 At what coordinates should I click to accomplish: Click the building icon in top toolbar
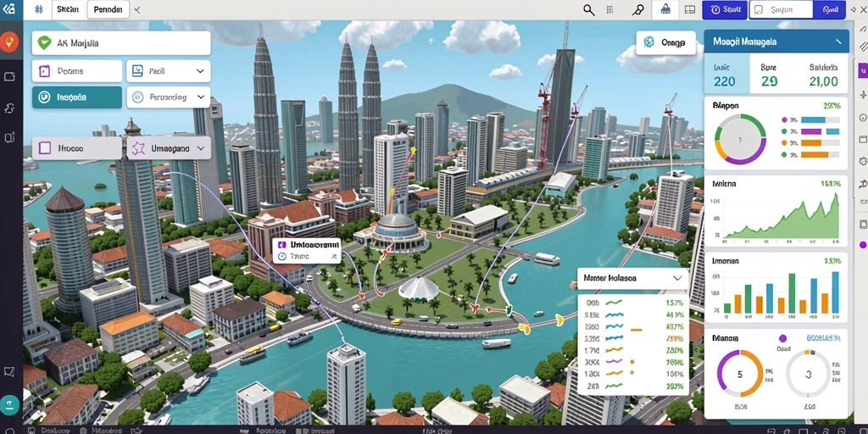[666, 9]
